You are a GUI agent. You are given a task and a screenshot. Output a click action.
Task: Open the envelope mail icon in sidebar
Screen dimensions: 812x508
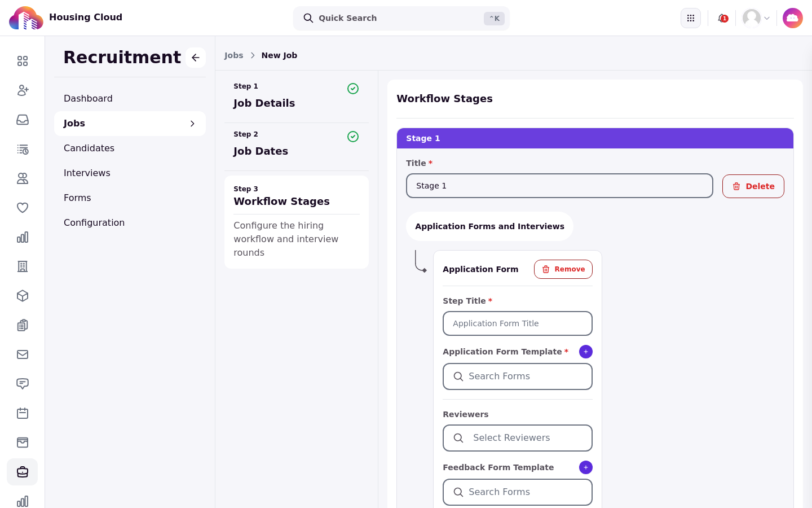point(23,354)
